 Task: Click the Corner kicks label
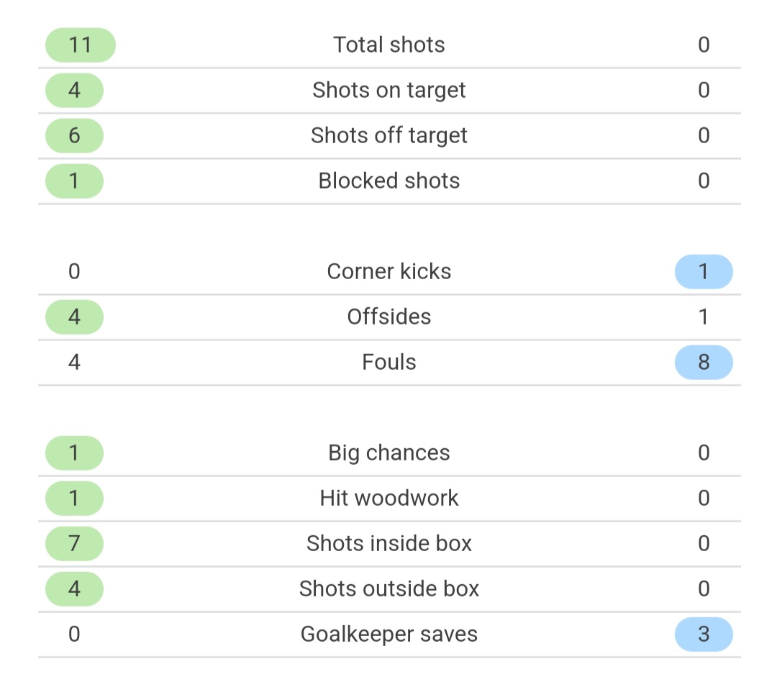(x=389, y=271)
